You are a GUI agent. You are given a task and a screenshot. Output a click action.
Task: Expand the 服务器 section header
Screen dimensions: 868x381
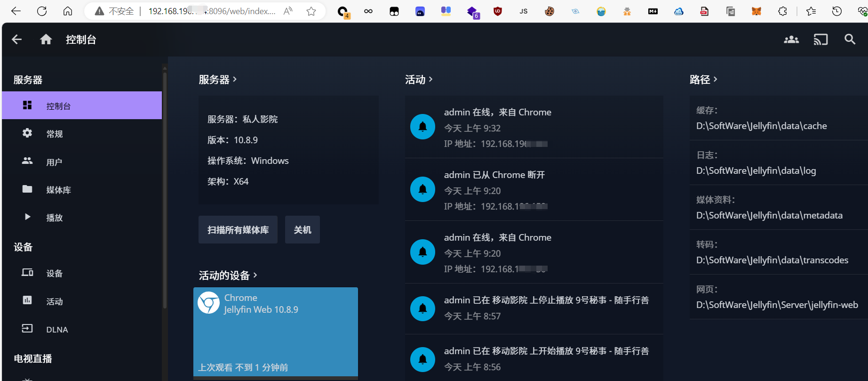click(x=217, y=80)
